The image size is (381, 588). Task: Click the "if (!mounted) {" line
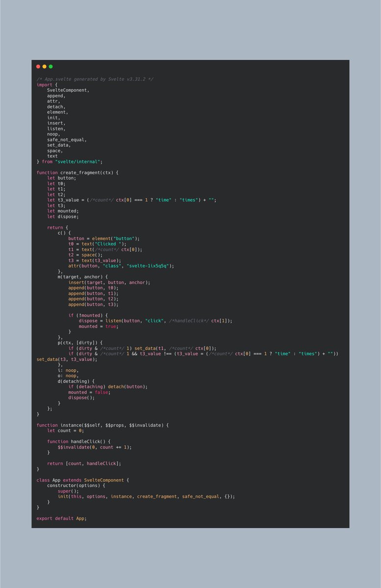point(88,316)
